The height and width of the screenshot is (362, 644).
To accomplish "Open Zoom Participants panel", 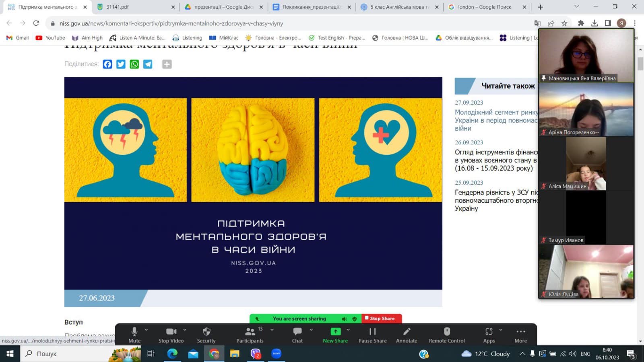I will coord(250,335).
